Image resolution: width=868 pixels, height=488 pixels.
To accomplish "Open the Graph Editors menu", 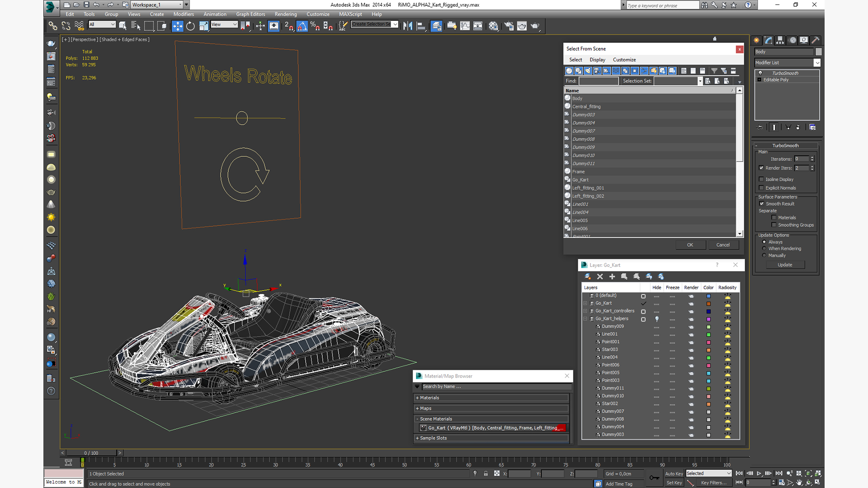I will 250,14.
